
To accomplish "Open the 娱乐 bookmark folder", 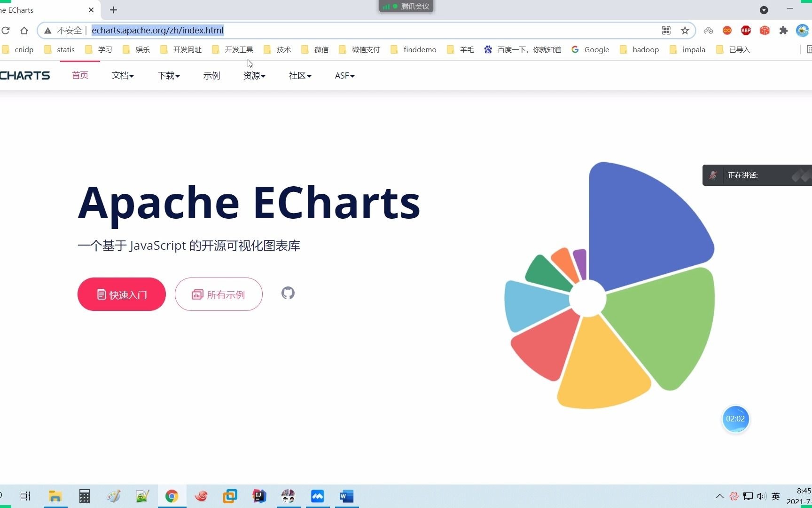I will click(x=136, y=49).
